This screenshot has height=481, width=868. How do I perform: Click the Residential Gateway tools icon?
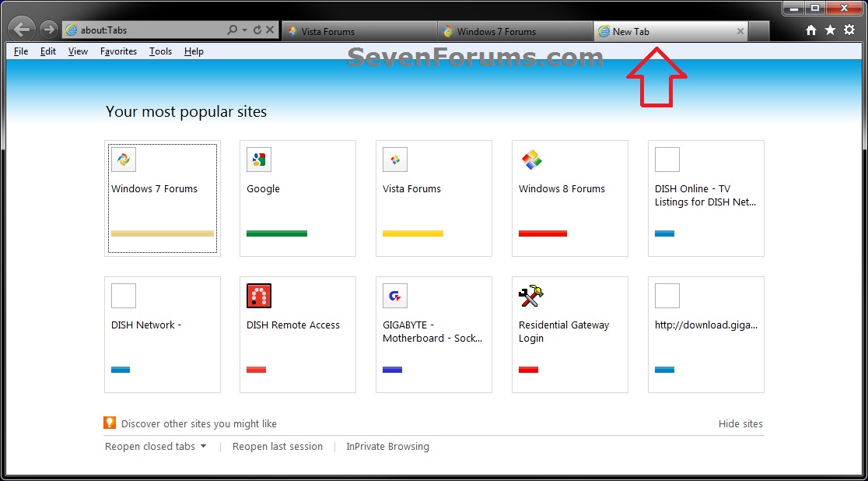[531, 296]
